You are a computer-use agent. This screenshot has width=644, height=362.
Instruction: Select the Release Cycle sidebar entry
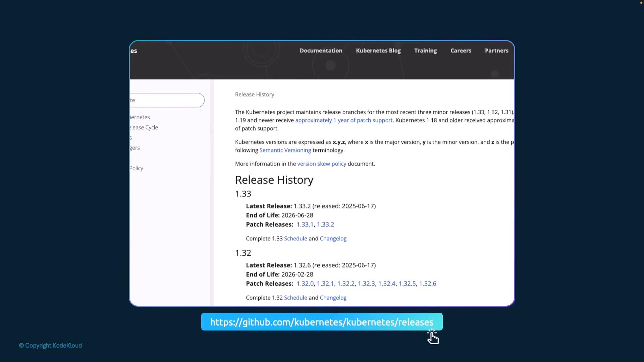(x=144, y=127)
